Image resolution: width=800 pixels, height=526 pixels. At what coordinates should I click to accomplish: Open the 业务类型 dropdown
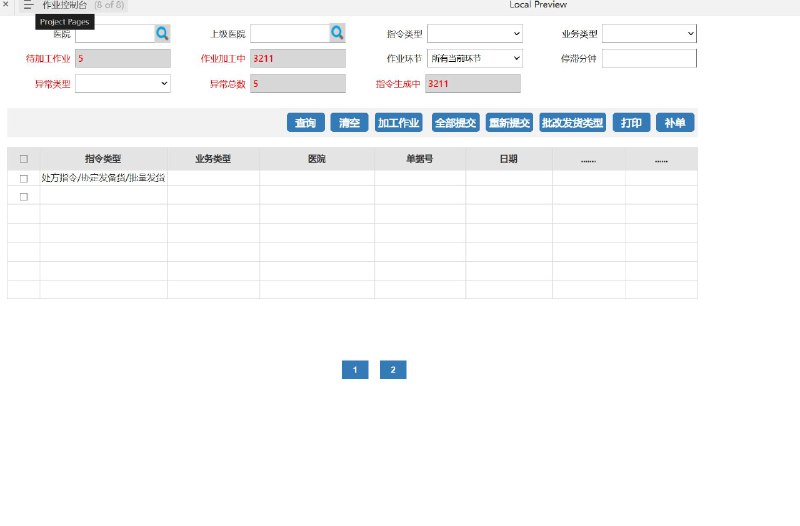coord(649,34)
